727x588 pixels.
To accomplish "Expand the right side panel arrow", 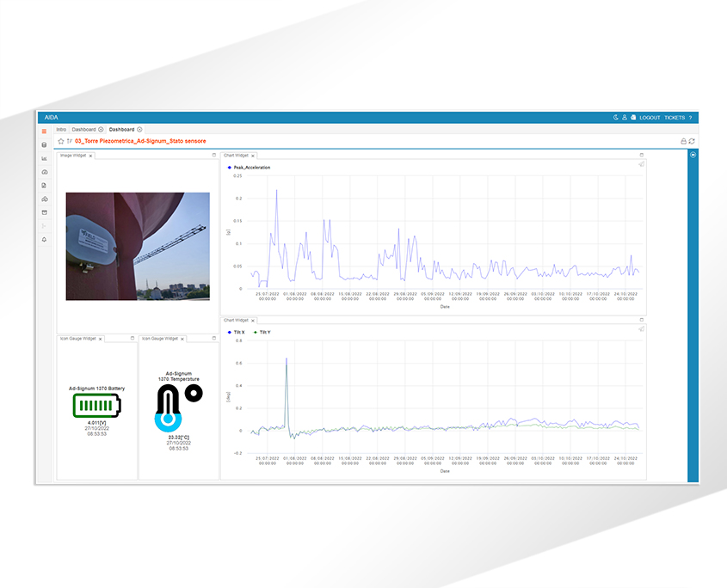I will point(693,155).
